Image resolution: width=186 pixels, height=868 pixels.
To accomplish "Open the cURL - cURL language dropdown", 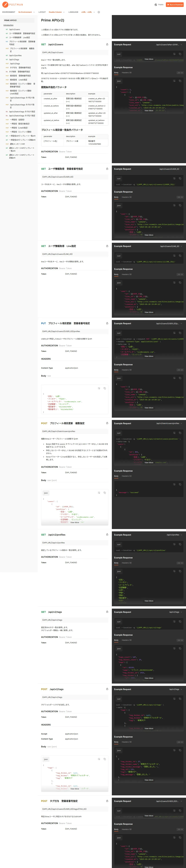I will pos(88,12).
